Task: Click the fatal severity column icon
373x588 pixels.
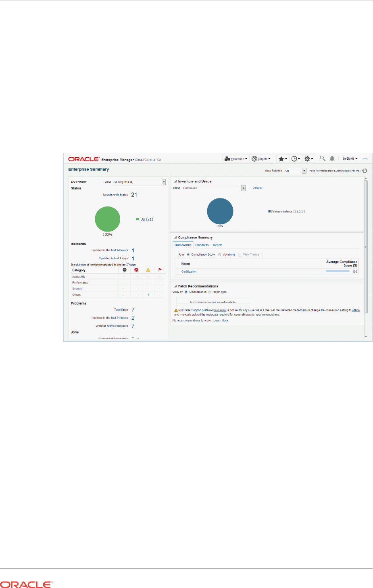Action: tap(125, 270)
